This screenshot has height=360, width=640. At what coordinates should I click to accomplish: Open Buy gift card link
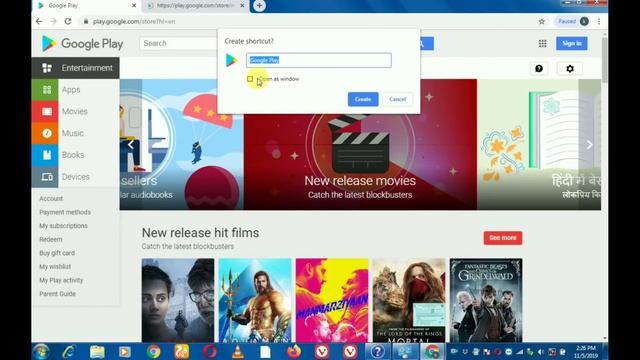point(57,253)
